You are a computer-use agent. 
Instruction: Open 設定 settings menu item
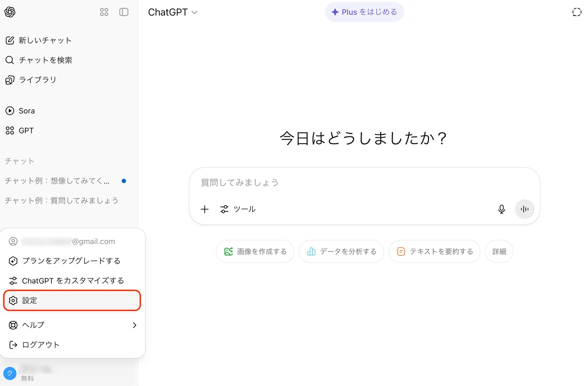73,300
